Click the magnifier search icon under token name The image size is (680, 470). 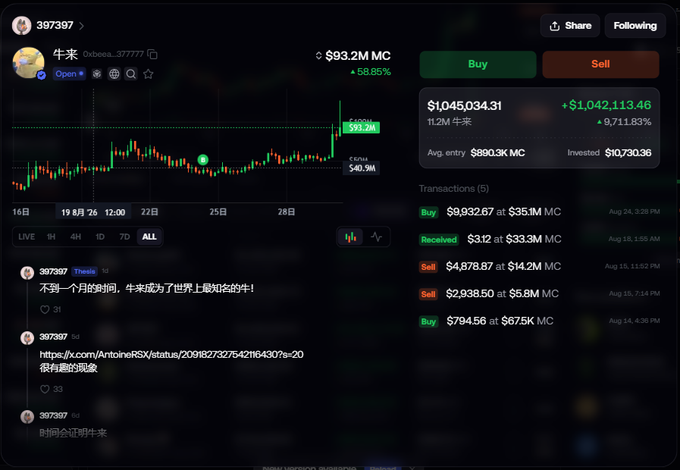point(131,74)
